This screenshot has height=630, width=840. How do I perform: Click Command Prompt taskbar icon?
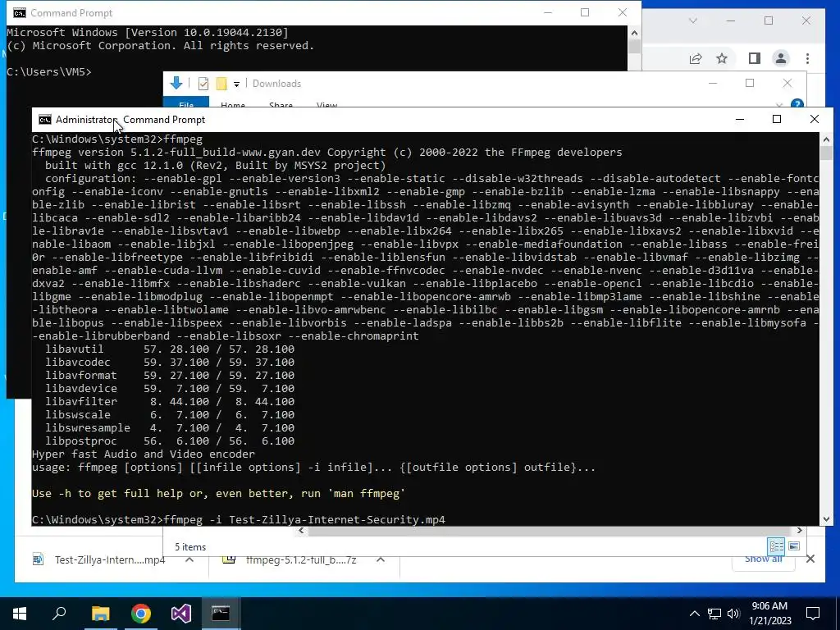tap(221, 614)
